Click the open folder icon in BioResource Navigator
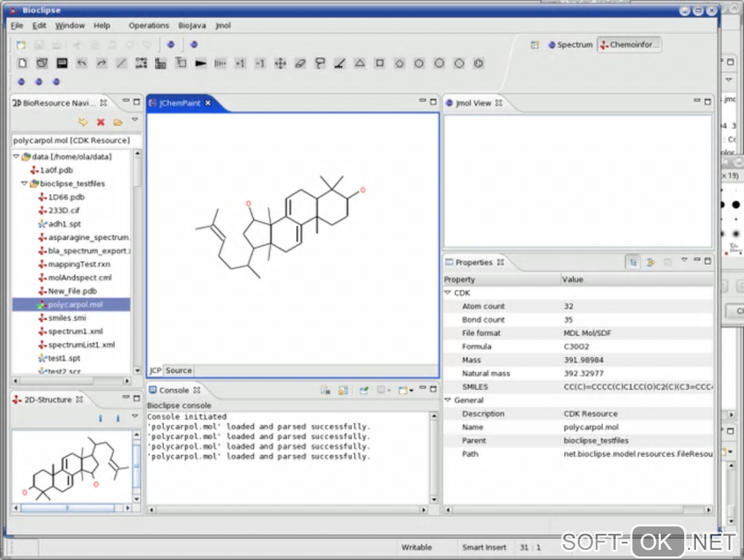The image size is (744, 560). tap(117, 122)
